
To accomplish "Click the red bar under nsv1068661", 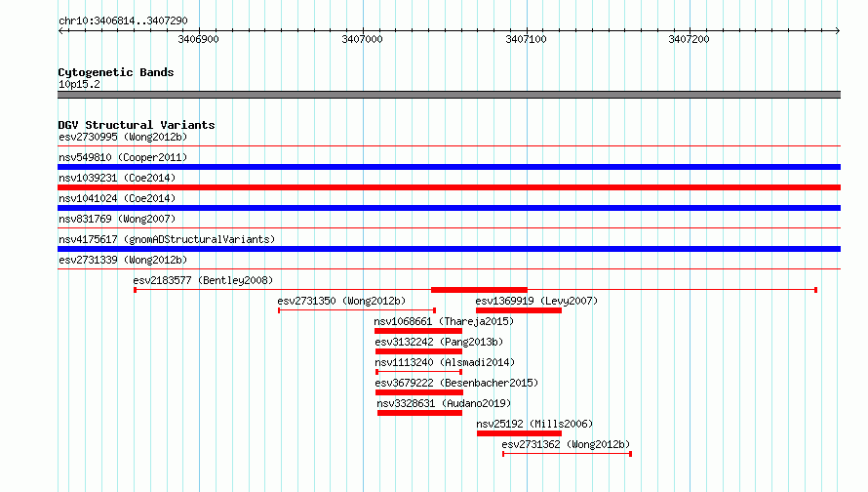I will click(418, 331).
